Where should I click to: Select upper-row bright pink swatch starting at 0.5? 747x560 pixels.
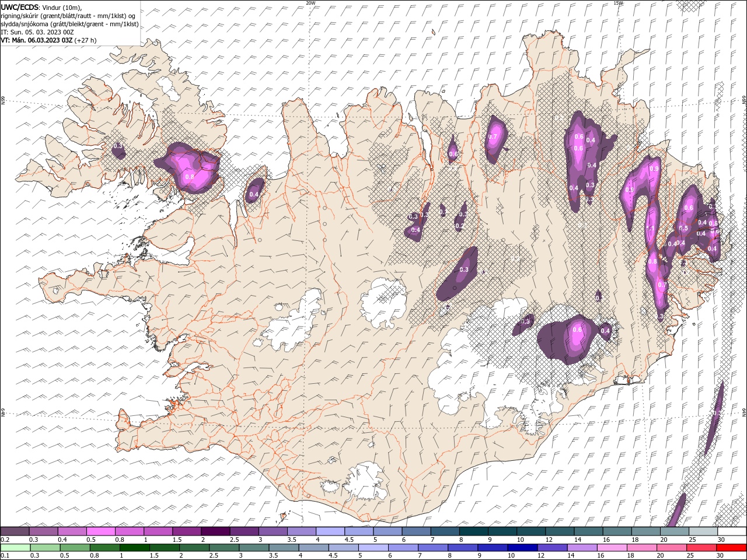click(100, 531)
